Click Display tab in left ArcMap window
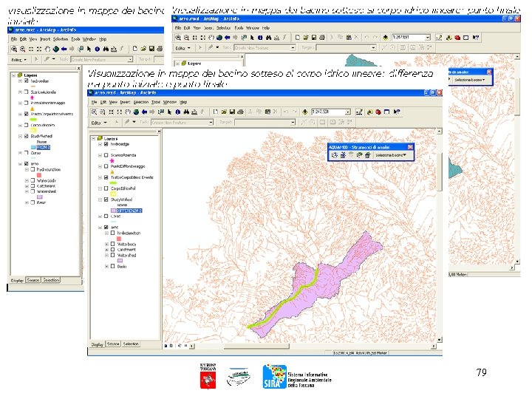532x399 pixels. (x=17, y=280)
